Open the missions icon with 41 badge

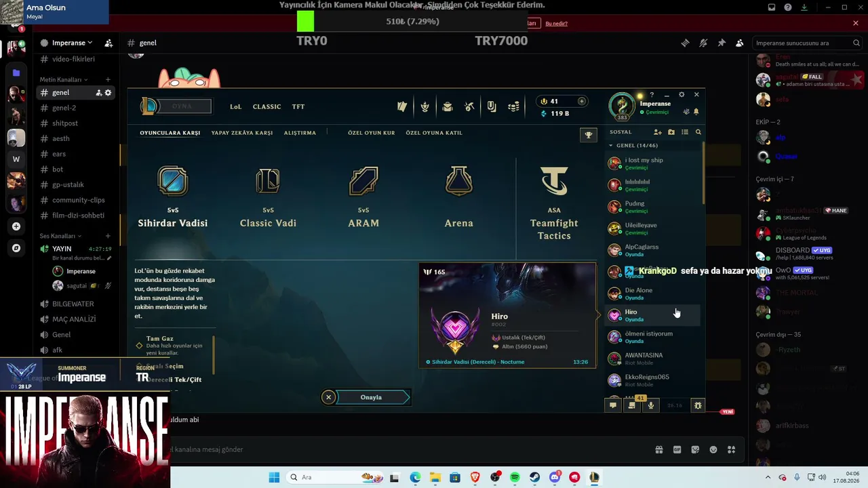tap(632, 405)
